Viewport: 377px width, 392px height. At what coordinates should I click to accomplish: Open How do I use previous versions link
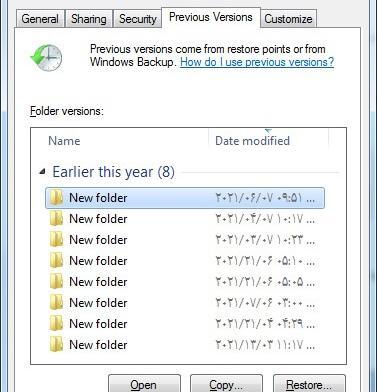tap(257, 62)
